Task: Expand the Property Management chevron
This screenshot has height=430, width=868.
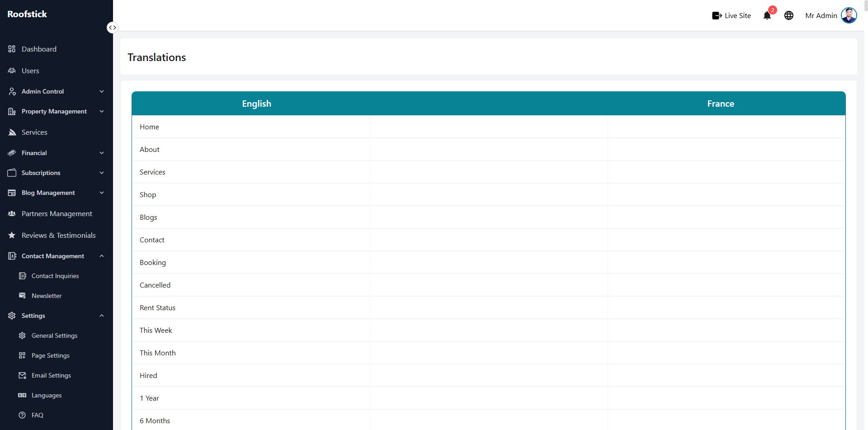Action: coord(102,111)
